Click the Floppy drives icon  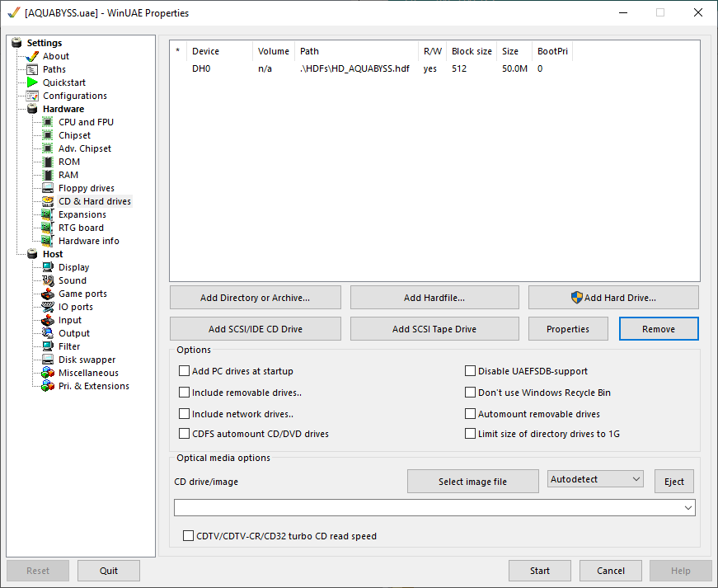point(48,188)
